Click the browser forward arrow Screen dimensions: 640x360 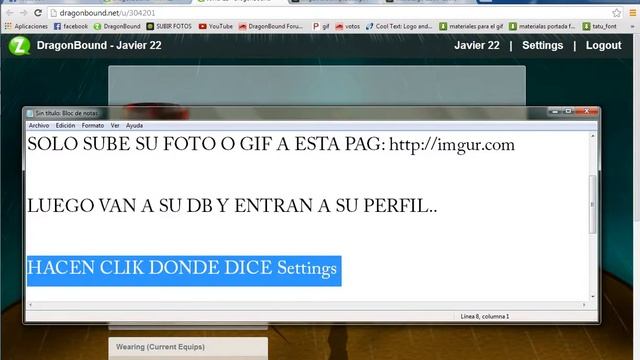[x=24, y=13]
